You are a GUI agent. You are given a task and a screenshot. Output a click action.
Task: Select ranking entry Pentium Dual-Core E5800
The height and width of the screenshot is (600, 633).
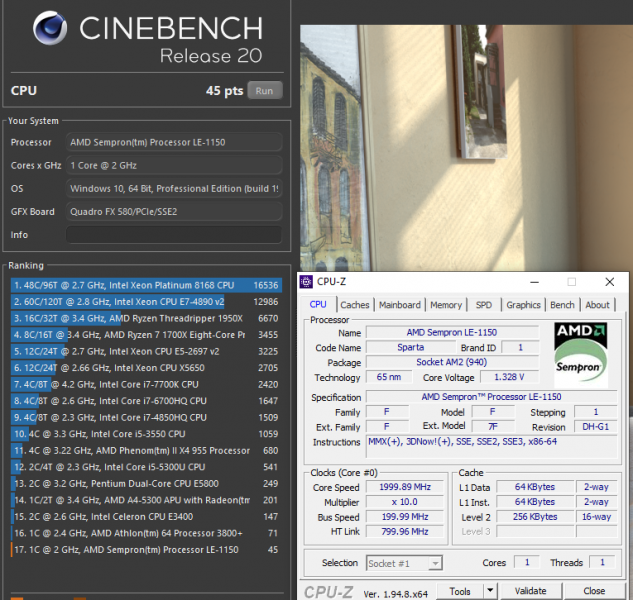146,484
